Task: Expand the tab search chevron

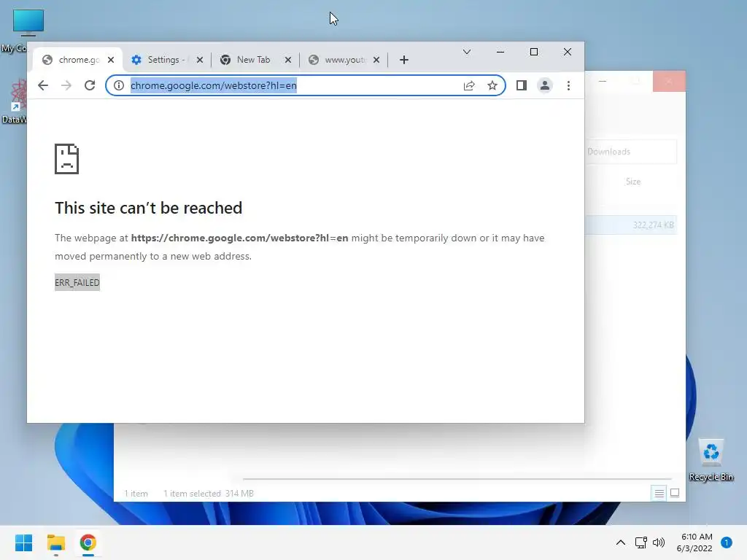Action: click(x=467, y=52)
